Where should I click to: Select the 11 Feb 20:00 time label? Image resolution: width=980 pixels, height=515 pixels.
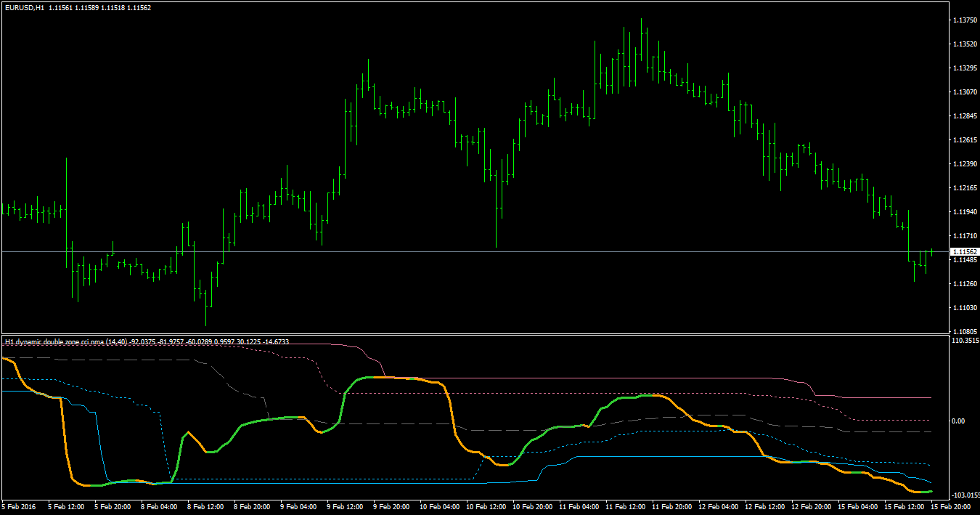coord(671,506)
